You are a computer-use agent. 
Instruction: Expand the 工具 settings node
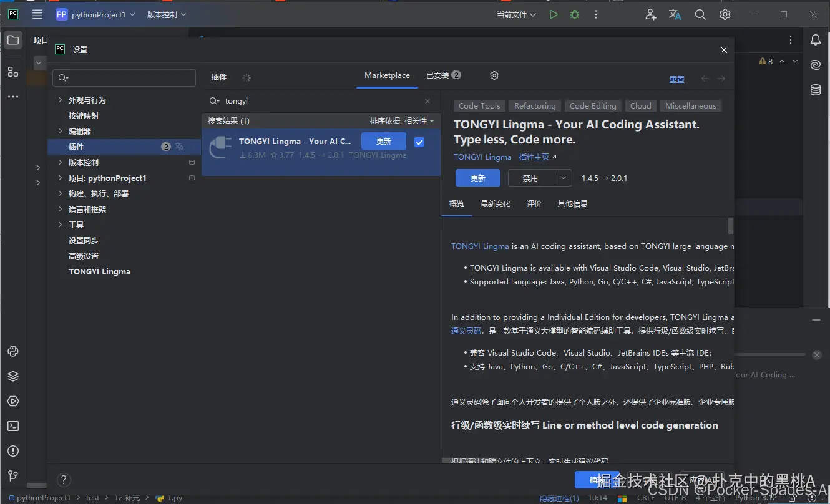click(60, 225)
